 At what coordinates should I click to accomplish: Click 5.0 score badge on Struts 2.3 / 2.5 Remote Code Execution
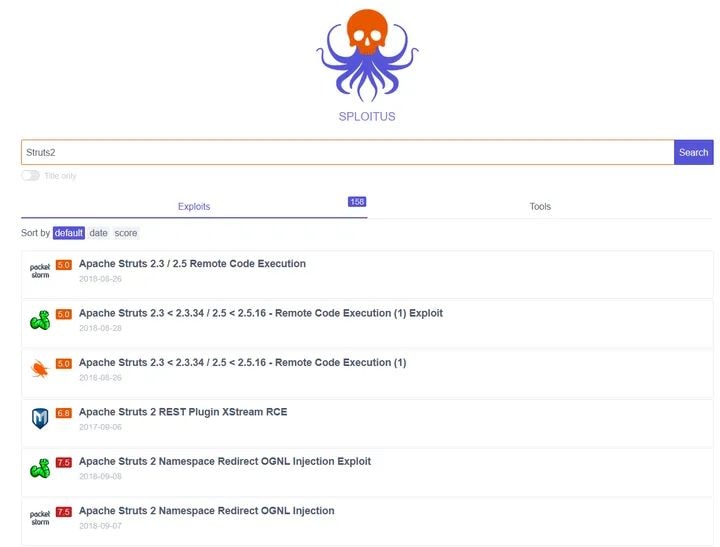(64, 265)
